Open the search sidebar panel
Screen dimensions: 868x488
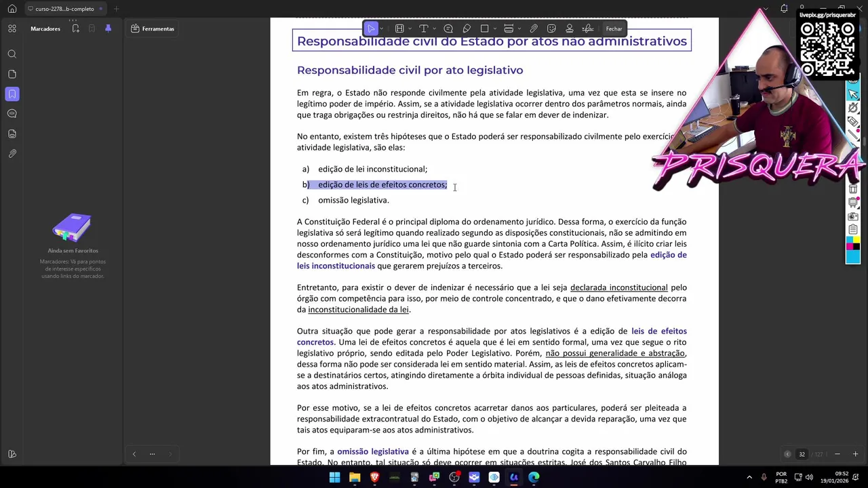tap(12, 54)
